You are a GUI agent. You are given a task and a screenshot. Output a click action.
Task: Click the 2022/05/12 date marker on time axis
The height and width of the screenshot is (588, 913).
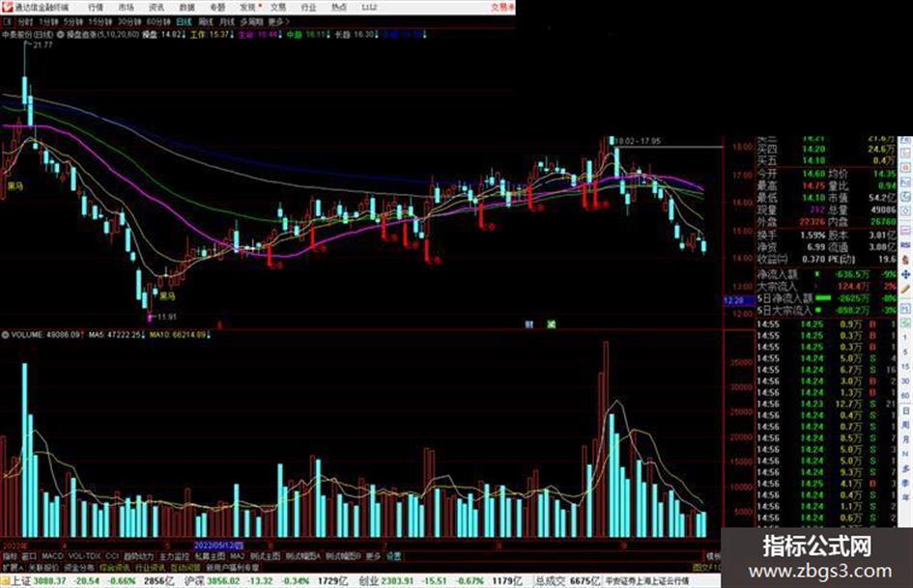pyautogui.click(x=218, y=546)
